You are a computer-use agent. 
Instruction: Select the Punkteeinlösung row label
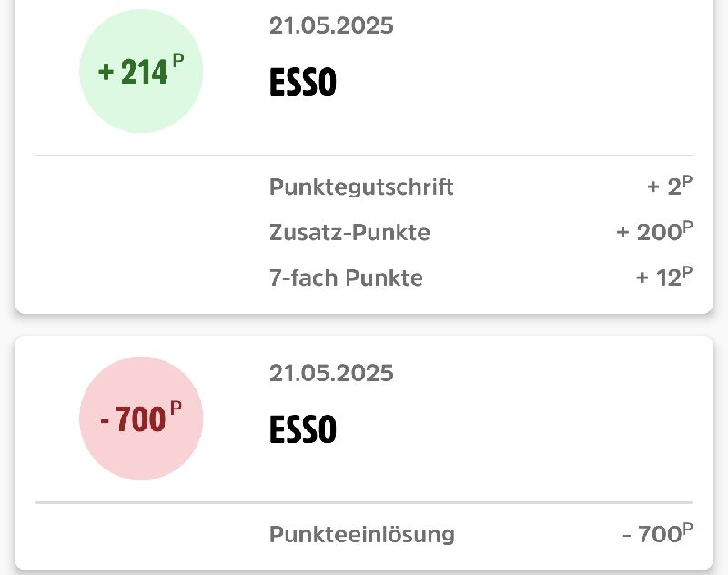pyautogui.click(x=362, y=534)
